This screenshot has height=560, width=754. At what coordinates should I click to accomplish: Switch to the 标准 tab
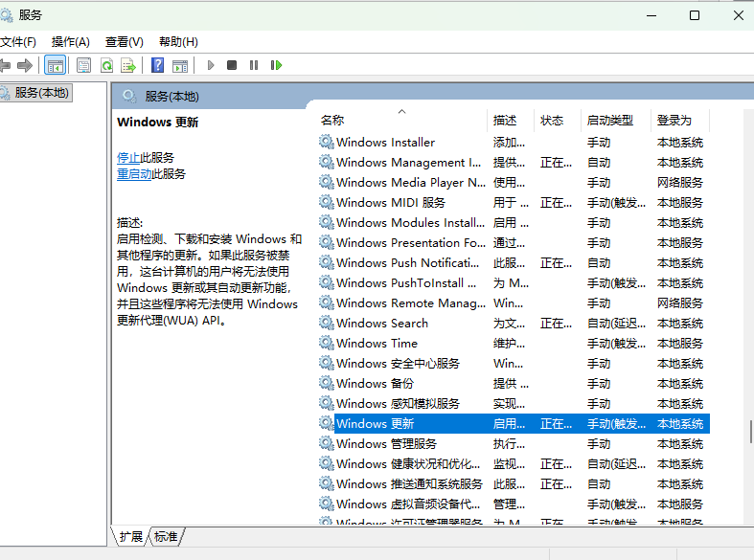[x=166, y=537]
